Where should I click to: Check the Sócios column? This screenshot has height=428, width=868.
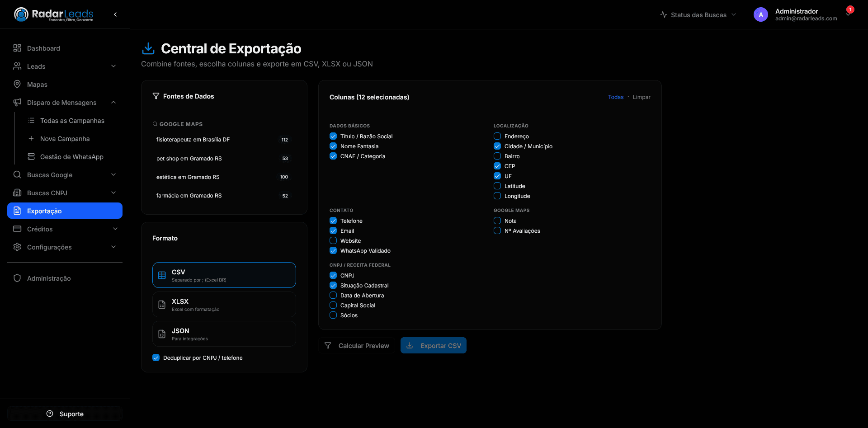tap(333, 315)
